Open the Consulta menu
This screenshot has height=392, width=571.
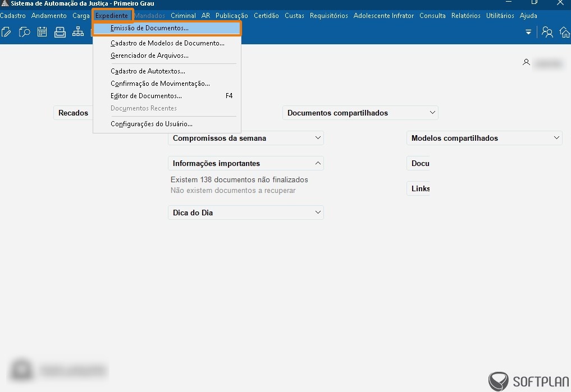(432, 16)
